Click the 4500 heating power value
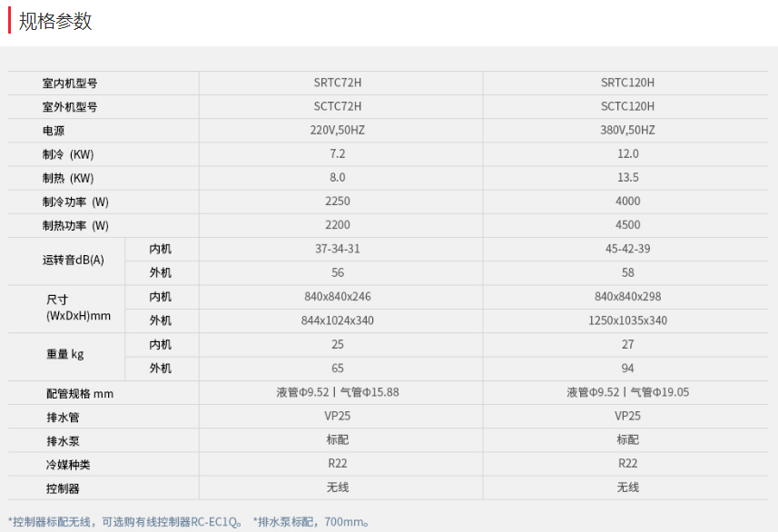Screen dimensions: 778x532 pos(627,225)
